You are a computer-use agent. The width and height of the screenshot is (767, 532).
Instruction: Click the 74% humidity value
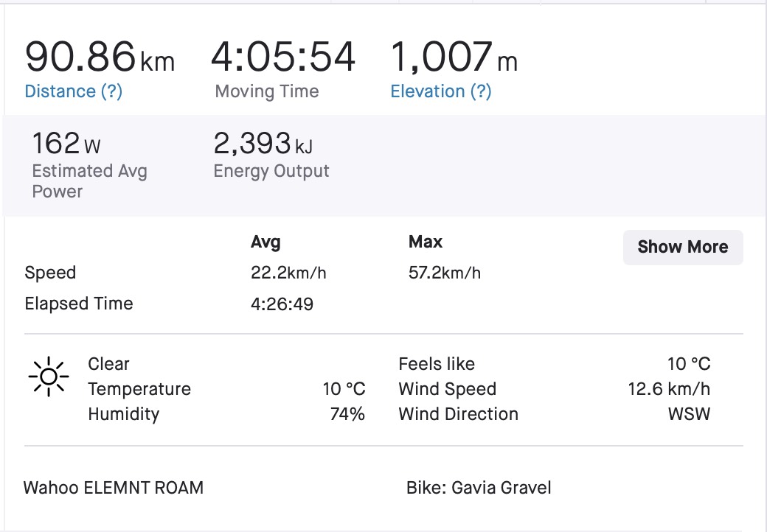tap(347, 414)
